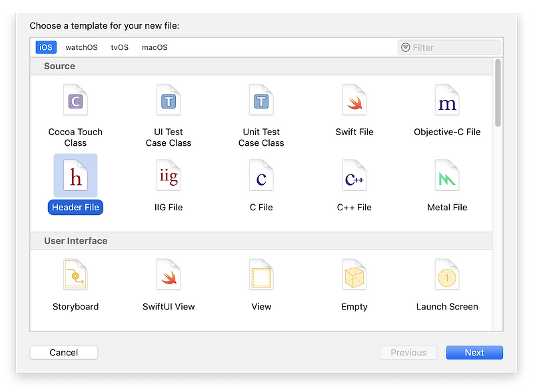
Task: Pick the Metal File template icon
Action: click(x=447, y=176)
